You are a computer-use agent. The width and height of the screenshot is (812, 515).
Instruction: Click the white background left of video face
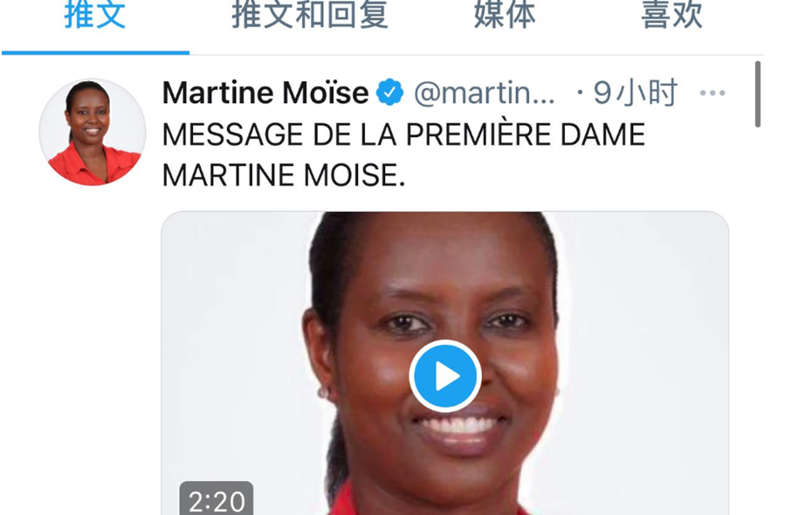point(233,336)
